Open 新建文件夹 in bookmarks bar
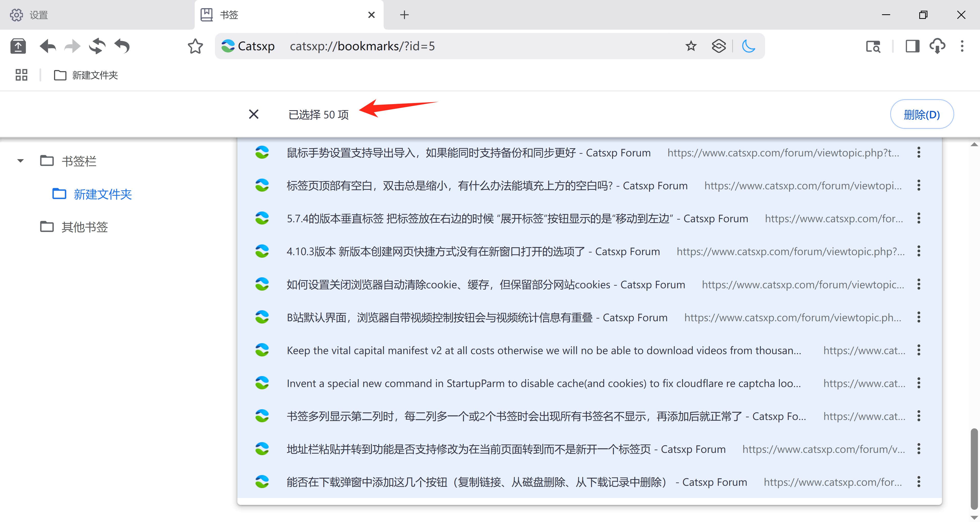Image resolution: width=980 pixels, height=522 pixels. pyautogui.click(x=86, y=75)
